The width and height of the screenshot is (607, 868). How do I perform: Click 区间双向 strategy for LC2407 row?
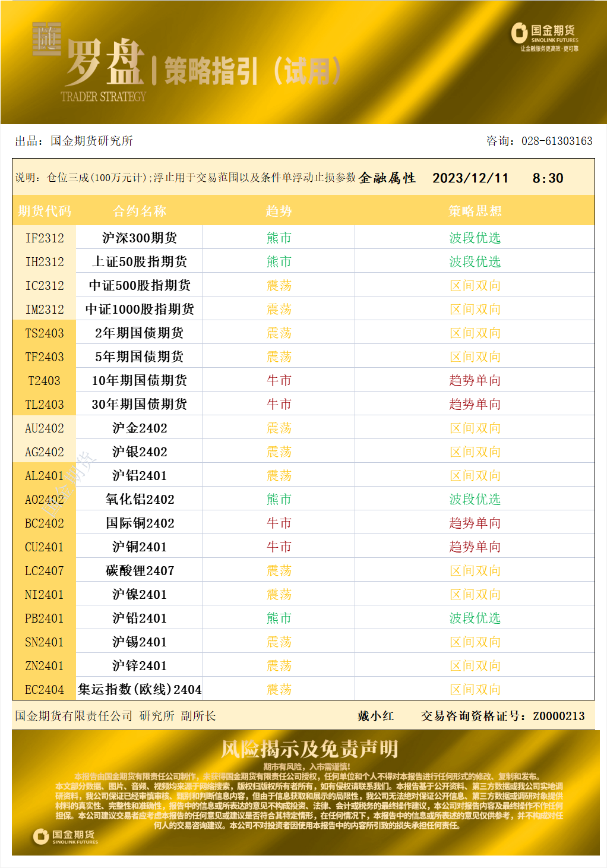click(x=475, y=570)
